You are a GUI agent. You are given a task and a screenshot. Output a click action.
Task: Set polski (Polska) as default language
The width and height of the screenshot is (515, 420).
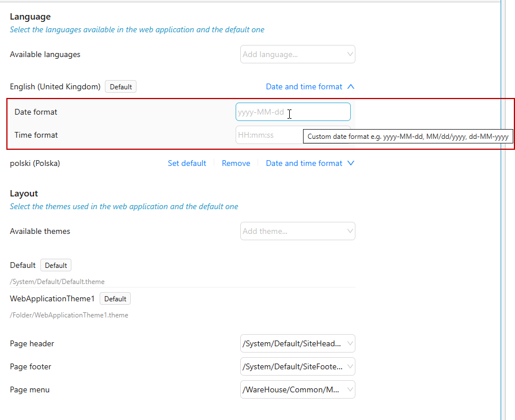pos(187,163)
